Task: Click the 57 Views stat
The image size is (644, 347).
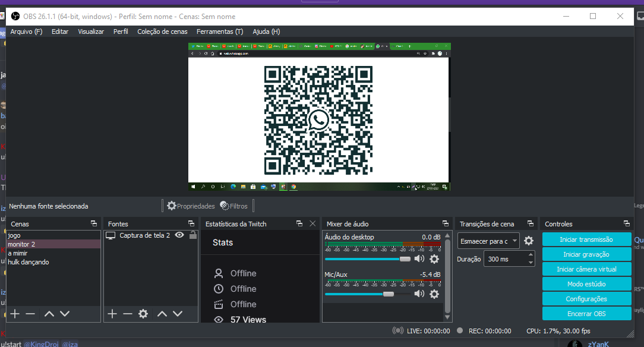Action: coord(248,320)
